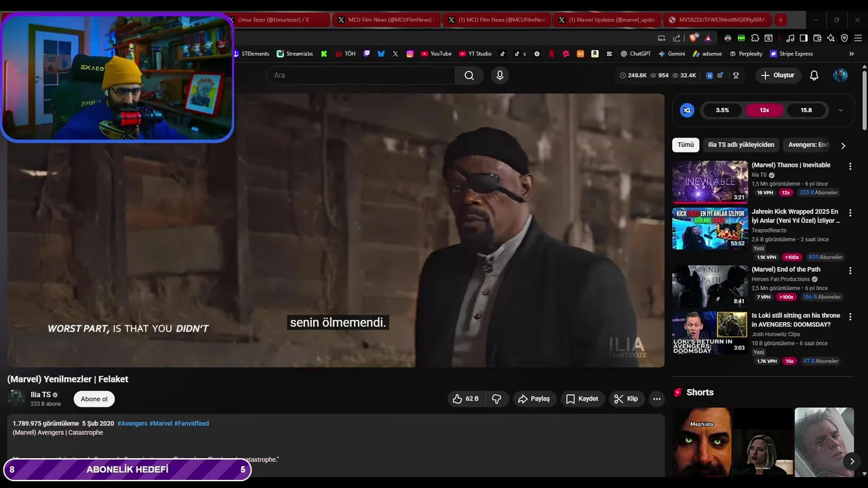Open Ilia TS channel name link

tap(41, 394)
